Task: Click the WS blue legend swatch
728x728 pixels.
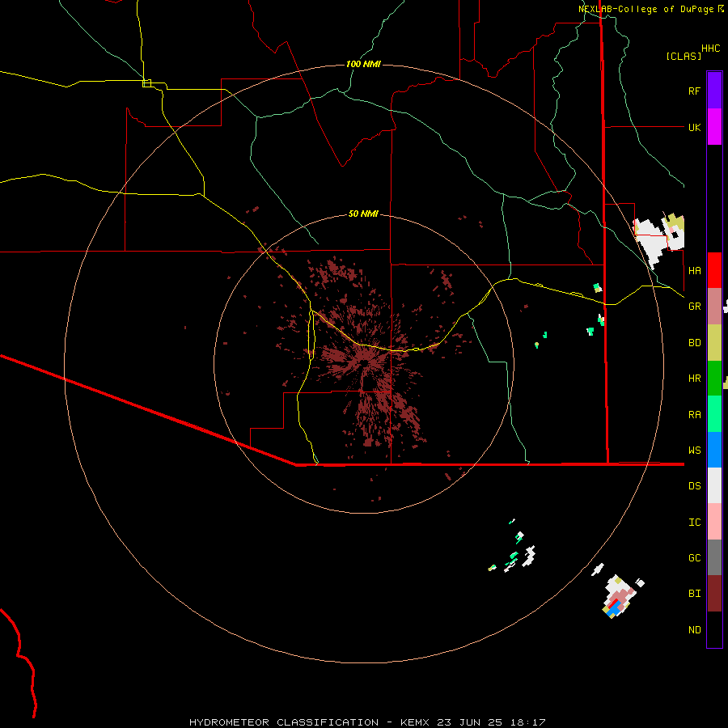Action: [x=714, y=450]
